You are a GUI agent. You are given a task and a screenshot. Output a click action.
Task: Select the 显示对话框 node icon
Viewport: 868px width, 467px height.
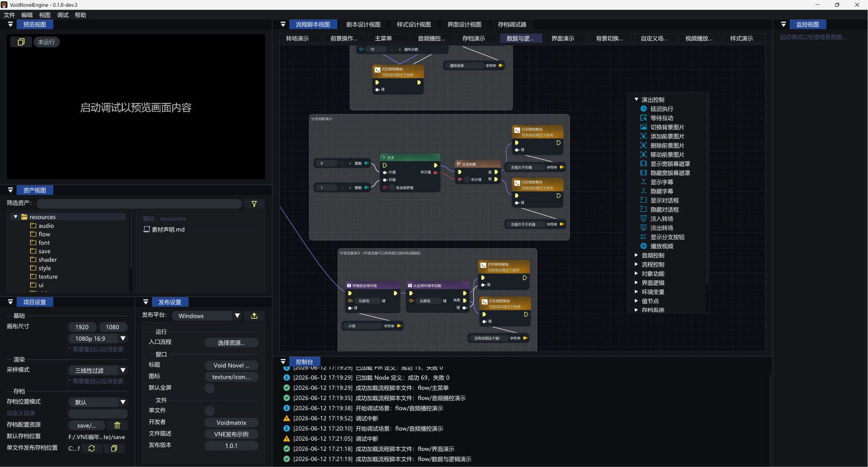[643, 200]
